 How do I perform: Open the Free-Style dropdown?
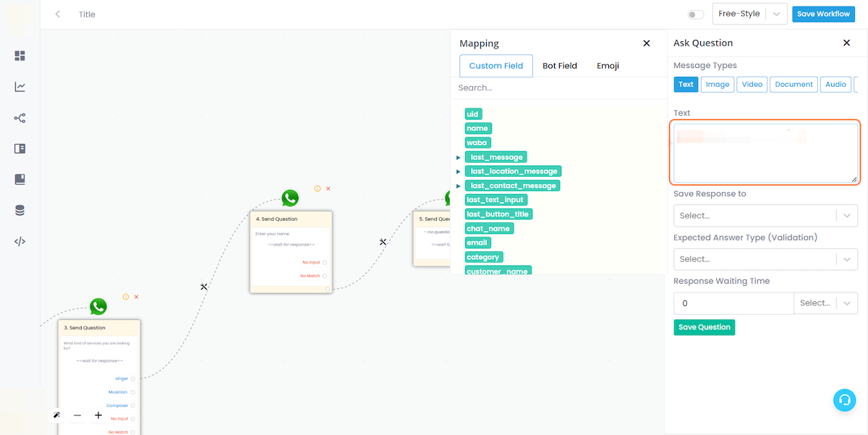pyautogui.click(x=750, y=14)
